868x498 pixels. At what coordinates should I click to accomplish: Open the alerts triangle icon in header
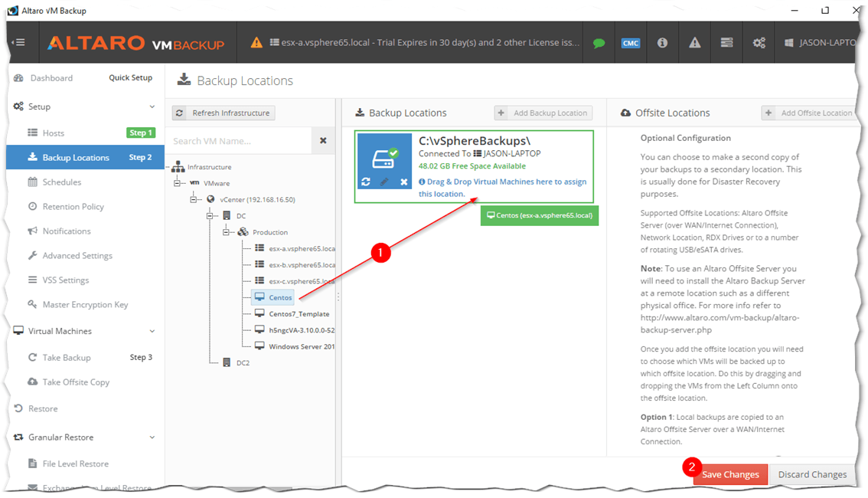695,43
